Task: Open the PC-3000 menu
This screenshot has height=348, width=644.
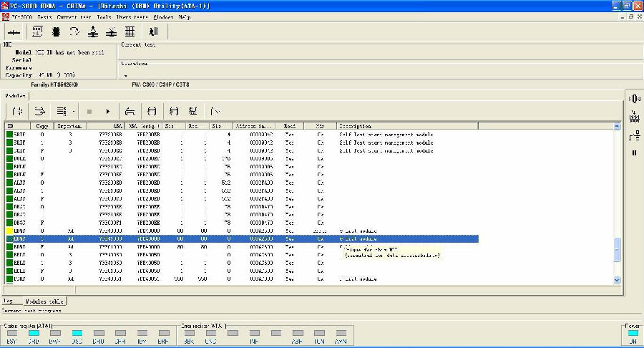Action: pyautogui.click(x=21, y=17)
